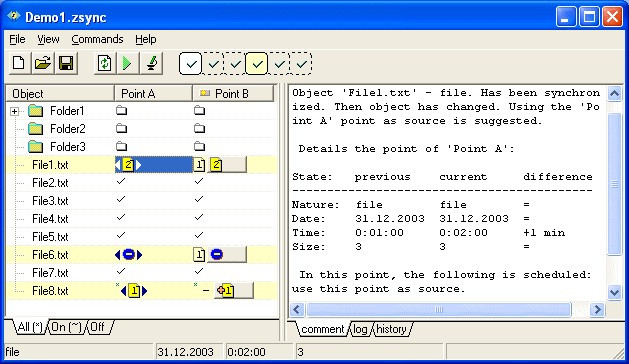Click the comment pane scroll down arrow
The width and height of the screenshot is (629, 364).
[615, 292]
